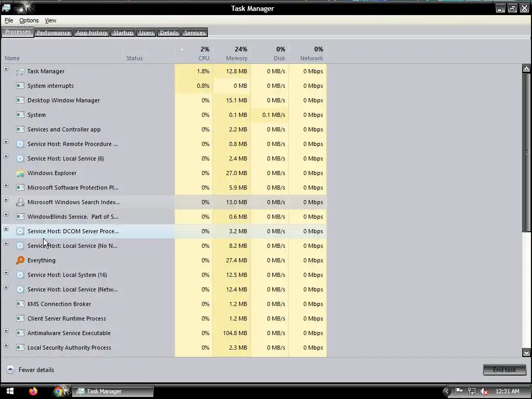Show hidden tray icons arrow
The height and width of the screenshot is (399, 532).
click(446, 392)
